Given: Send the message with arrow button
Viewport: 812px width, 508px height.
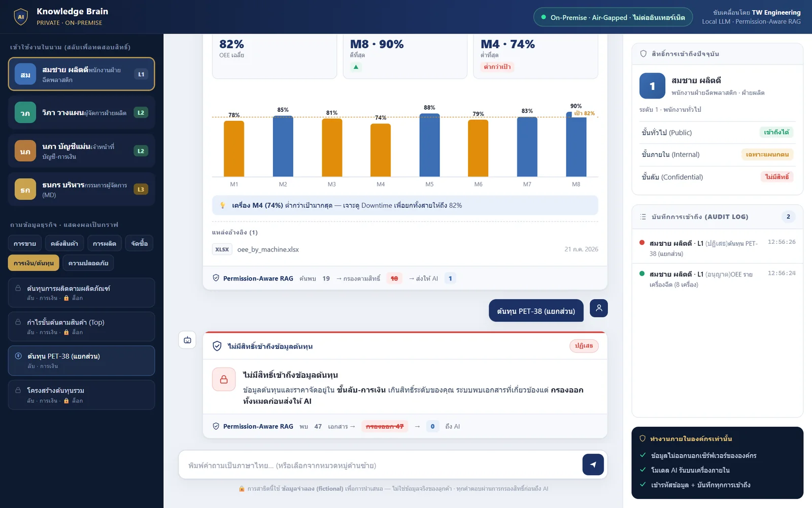Looking at the screenshot, I should point(593,464).
